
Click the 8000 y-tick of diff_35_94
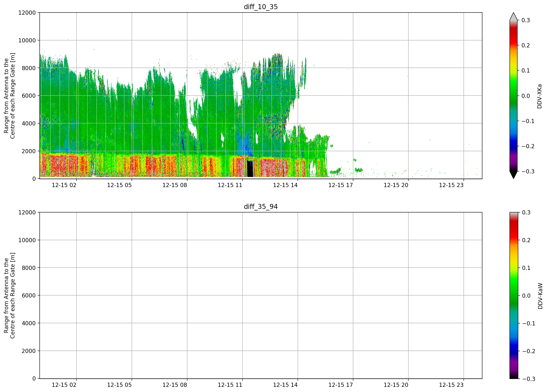point(29,268)
